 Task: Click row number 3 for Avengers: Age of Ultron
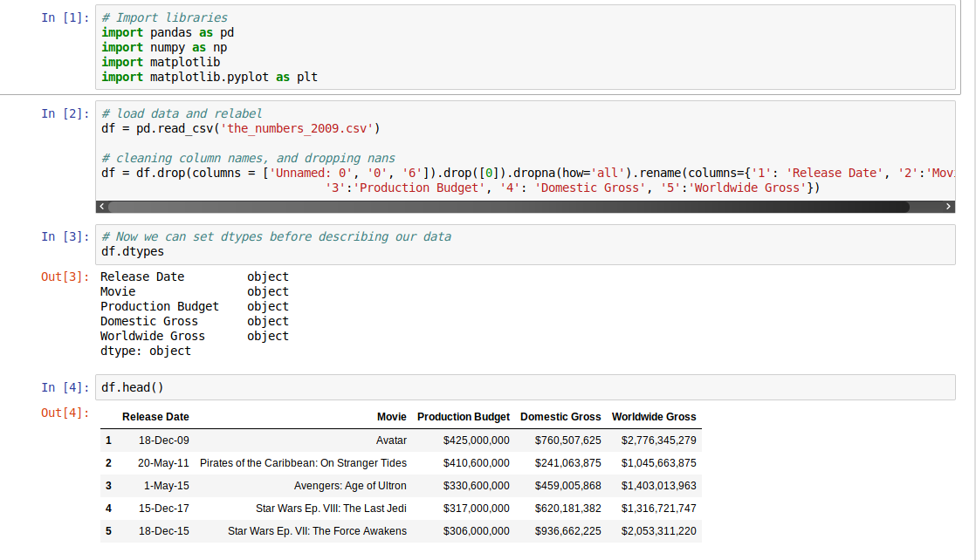point(108,486)
